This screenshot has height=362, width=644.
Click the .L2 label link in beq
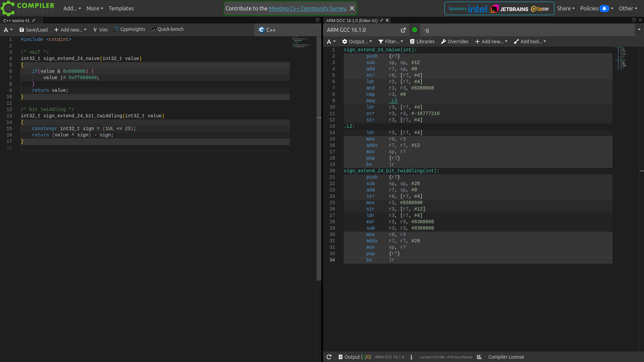[393, 101]
